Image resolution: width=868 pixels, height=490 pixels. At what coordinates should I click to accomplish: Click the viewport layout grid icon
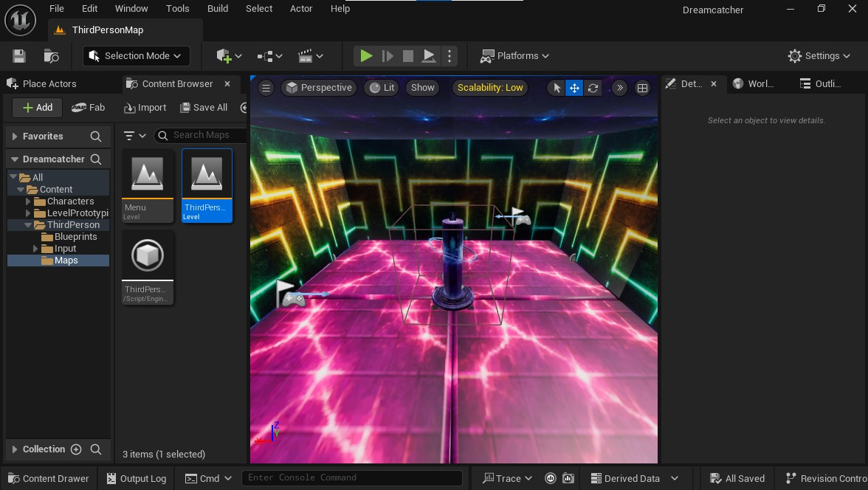coord(642,88)
